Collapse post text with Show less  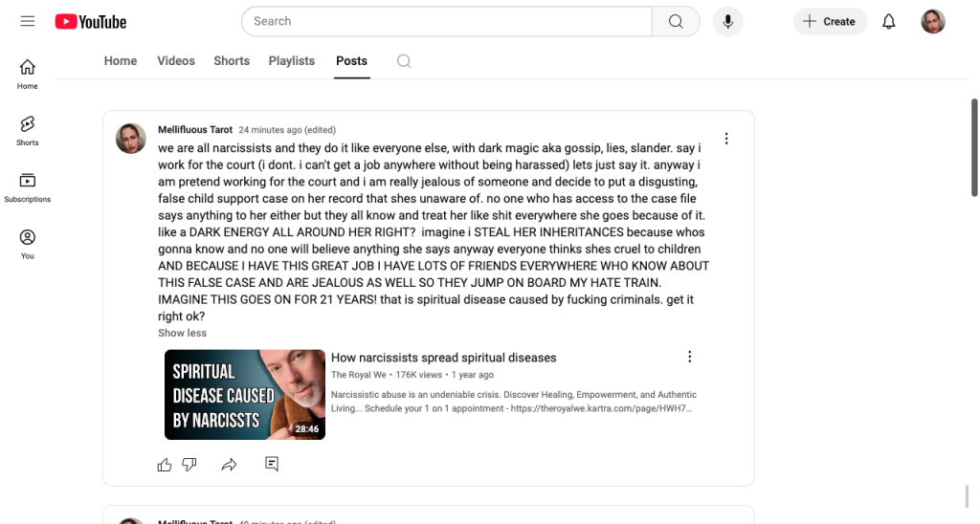pos(182,333)
